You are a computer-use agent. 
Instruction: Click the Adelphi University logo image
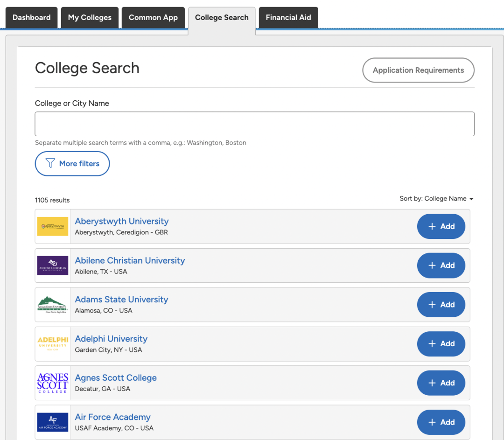point(53,344)
